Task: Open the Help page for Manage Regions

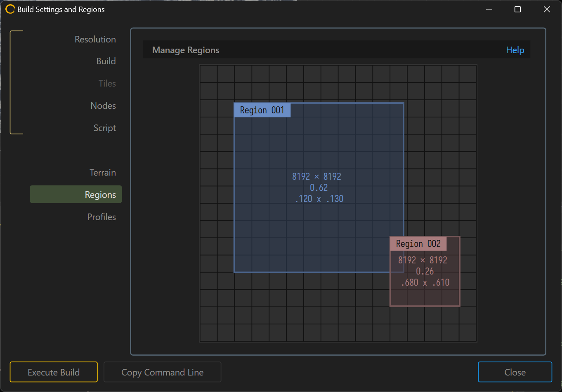Action: coord(515,50)
